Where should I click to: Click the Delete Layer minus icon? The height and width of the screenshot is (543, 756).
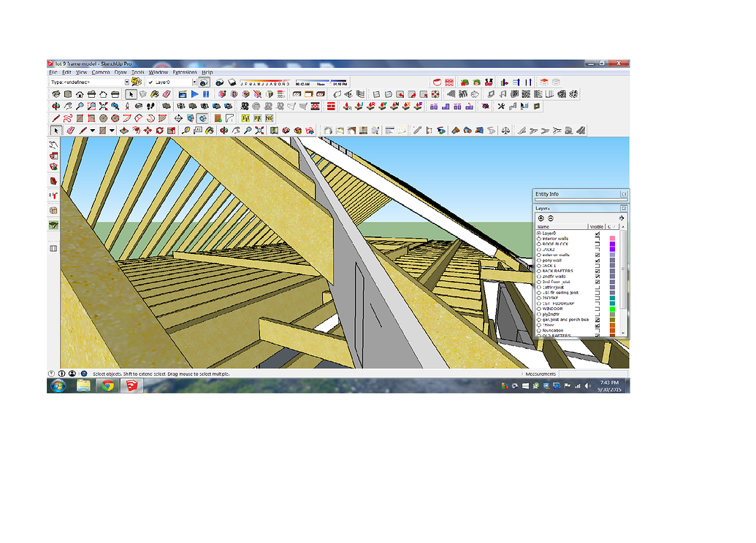coord(550,218)
